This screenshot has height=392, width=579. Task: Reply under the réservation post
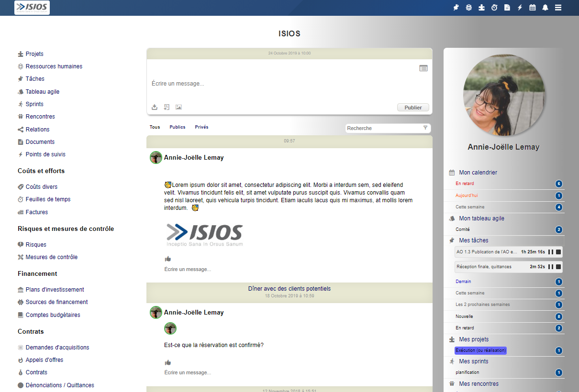click(188, 372)
